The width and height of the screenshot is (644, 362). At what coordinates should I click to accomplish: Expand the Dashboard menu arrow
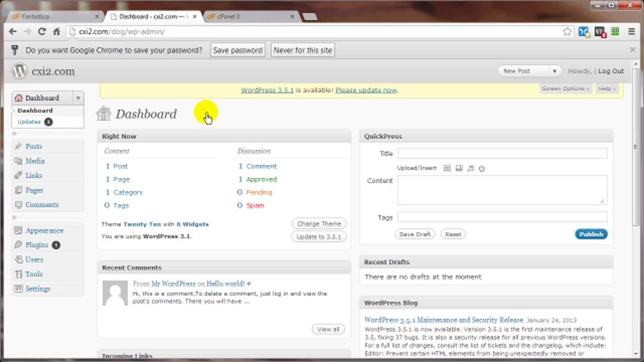(78, 98)
